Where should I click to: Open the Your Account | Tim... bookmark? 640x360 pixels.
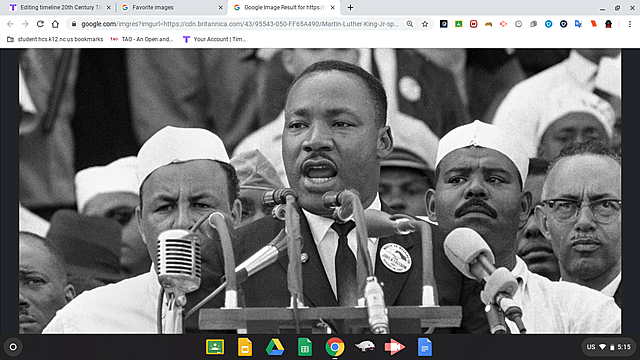pos(214,39)
